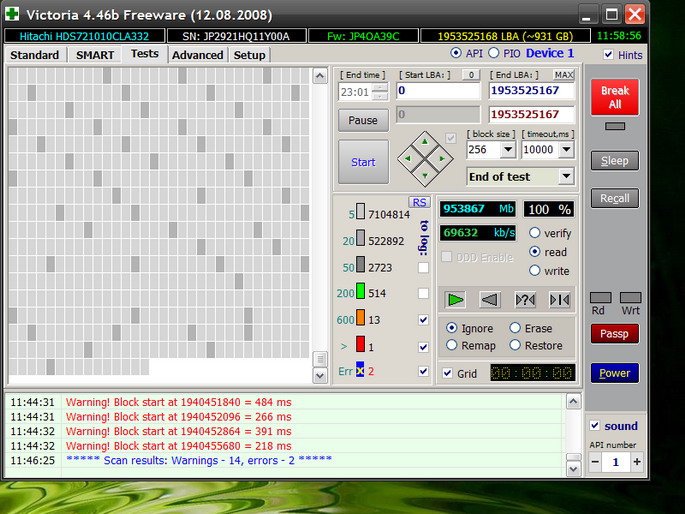Toggle the 200 ms to-log checkbox

[423, 293]
